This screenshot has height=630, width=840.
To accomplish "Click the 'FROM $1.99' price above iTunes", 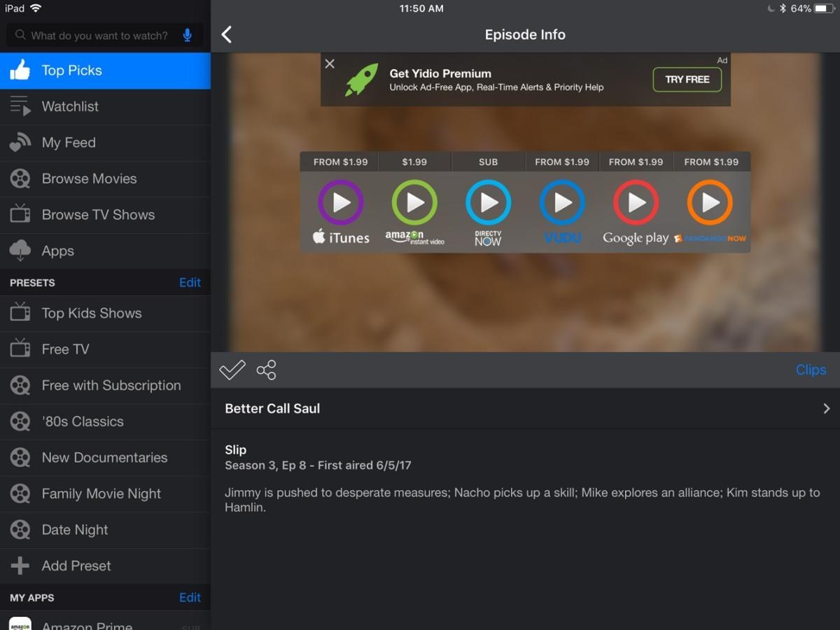I will pos(341,162).
